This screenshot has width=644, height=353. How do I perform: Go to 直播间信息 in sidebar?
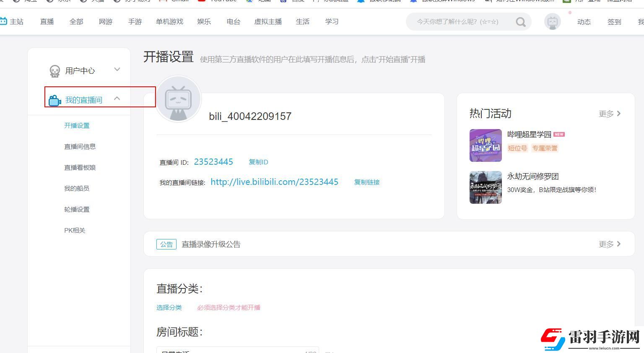(80, 146)
